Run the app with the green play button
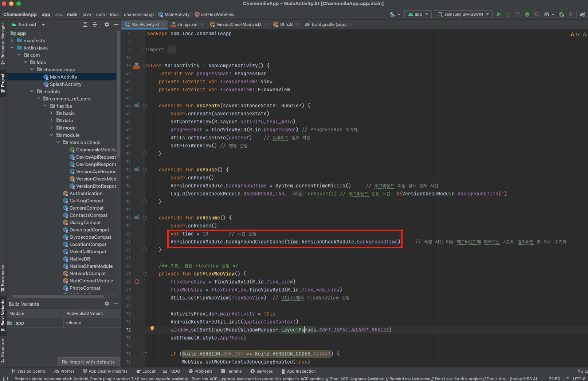This screenshot has width=588, height=381. pos(499,14)
